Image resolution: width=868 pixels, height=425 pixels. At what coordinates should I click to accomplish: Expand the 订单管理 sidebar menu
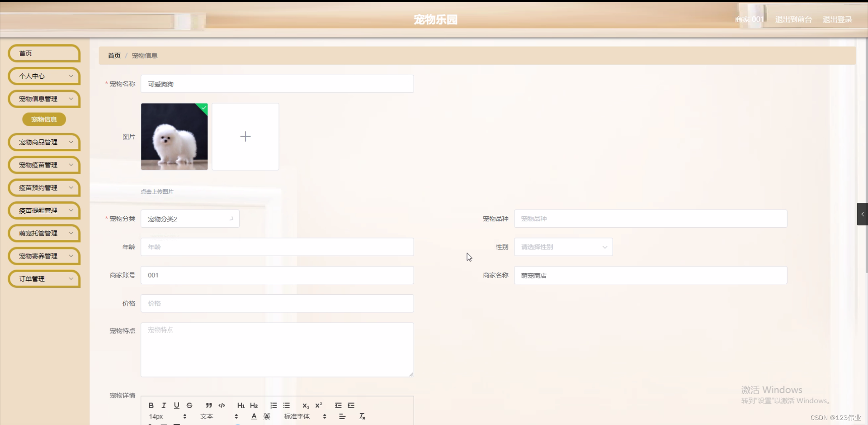44,279
